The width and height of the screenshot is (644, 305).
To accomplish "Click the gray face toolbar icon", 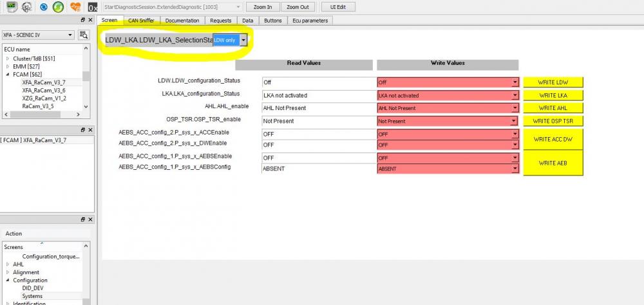I will [x=26, y=7].
